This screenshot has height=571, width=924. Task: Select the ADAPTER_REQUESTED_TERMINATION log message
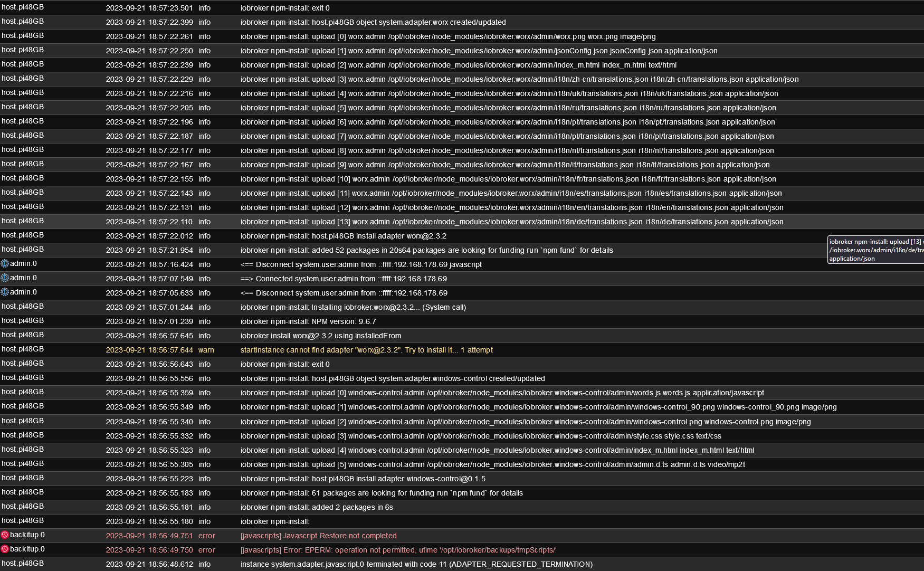point(416,564)
